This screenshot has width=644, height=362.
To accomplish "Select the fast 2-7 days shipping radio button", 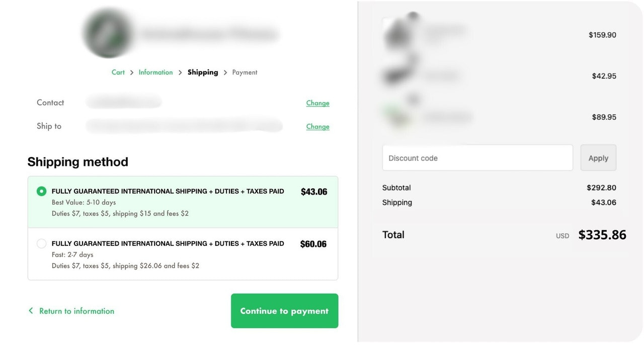I will tap(41, 243).
